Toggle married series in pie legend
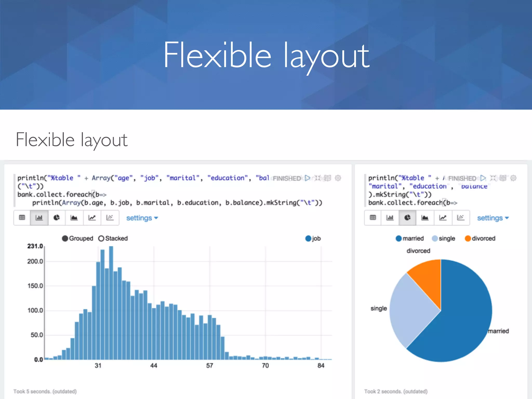The height and width of the screenshot is (399, 532). pos(410,238)
